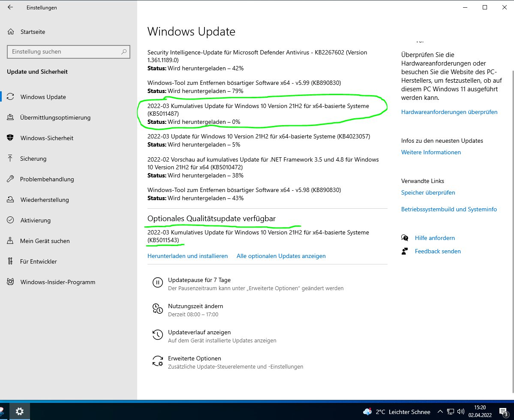The width and height of the screenshot is (514, 420).
Task: Open network tray icon
Action: [x=451, y=412]
